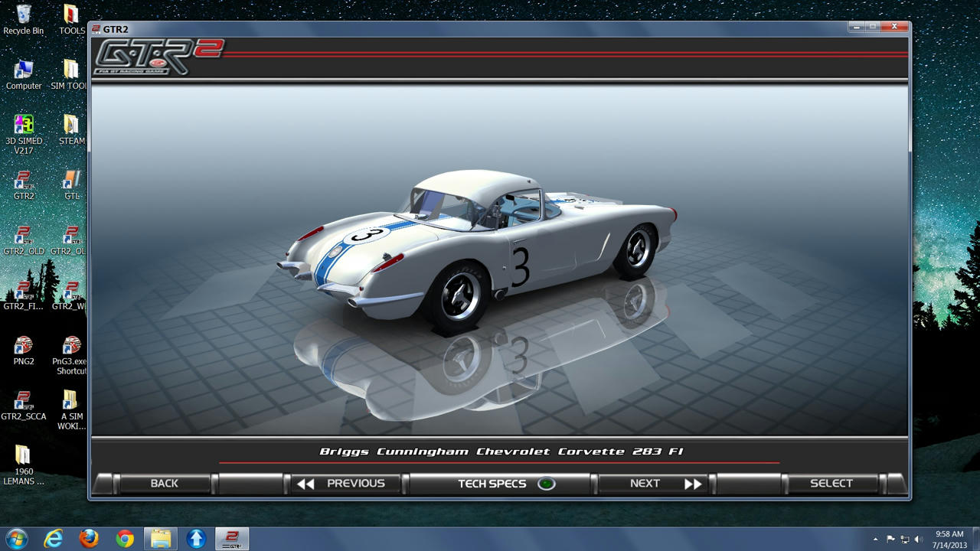Launch the GTR2_SCCA desktop shortcut
The width and height of the screenshot is (980, 551).
click(24, 406)
